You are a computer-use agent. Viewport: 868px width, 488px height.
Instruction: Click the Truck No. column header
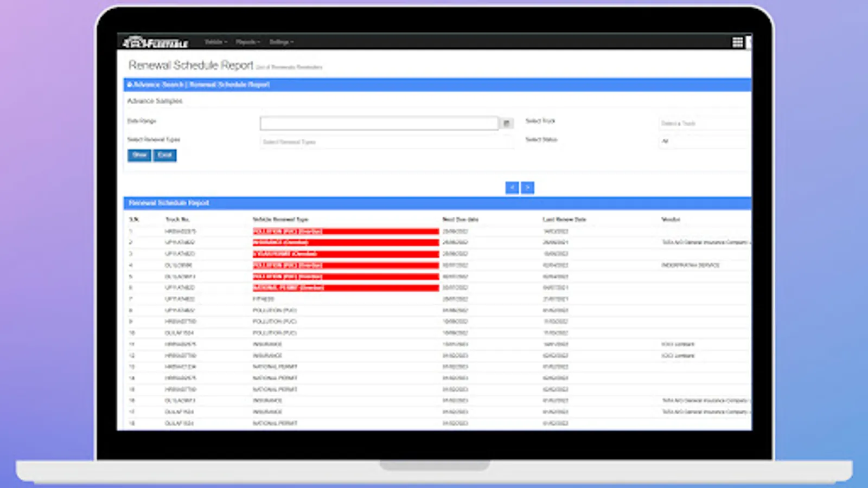pos(177,220)
